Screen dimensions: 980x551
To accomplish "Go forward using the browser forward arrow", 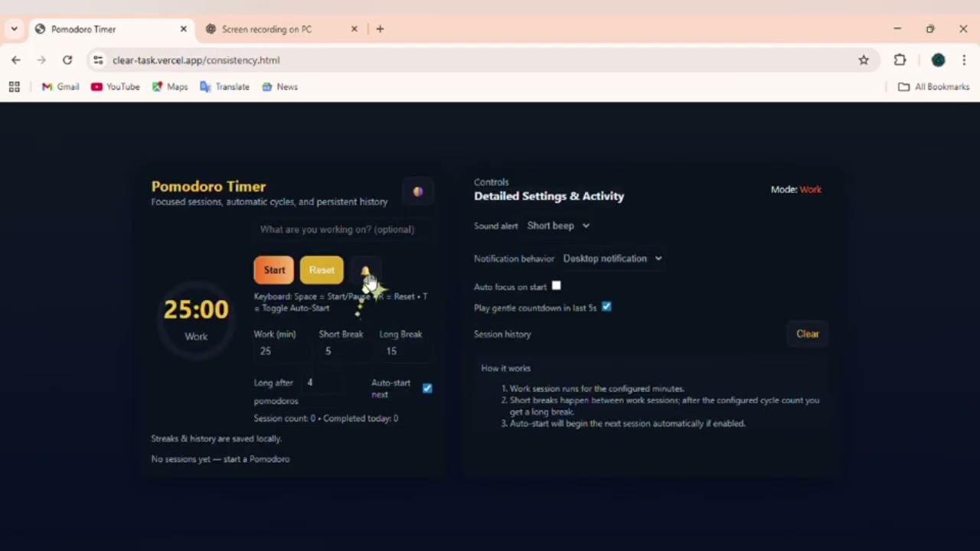I will [41, 60].
